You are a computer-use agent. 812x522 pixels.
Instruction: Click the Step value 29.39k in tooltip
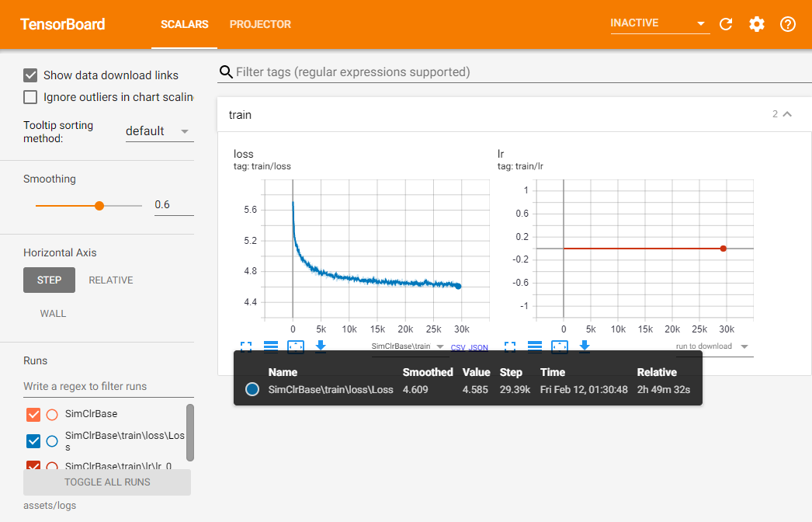(x=515, y=390)
